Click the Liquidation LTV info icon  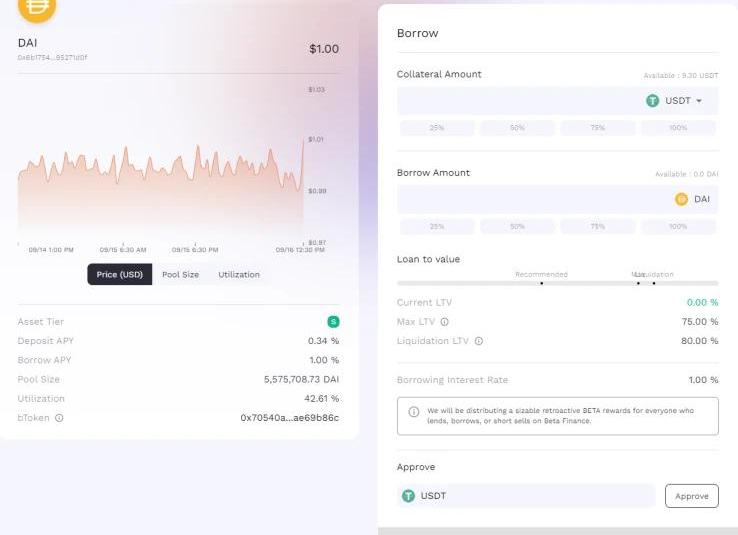[x=479, y=341]
